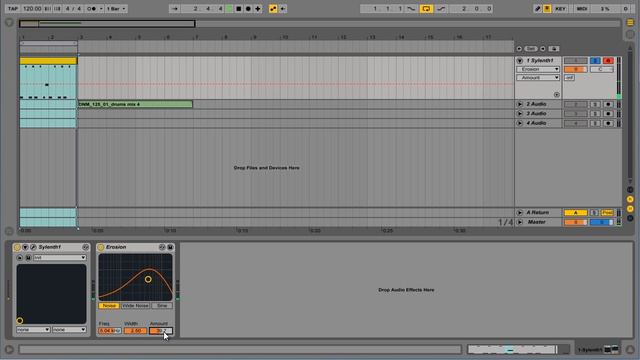Open the second none Y-axis dropdown
Image resolution: width=640 pixels, height=360 pixels.
coord(69,329)
